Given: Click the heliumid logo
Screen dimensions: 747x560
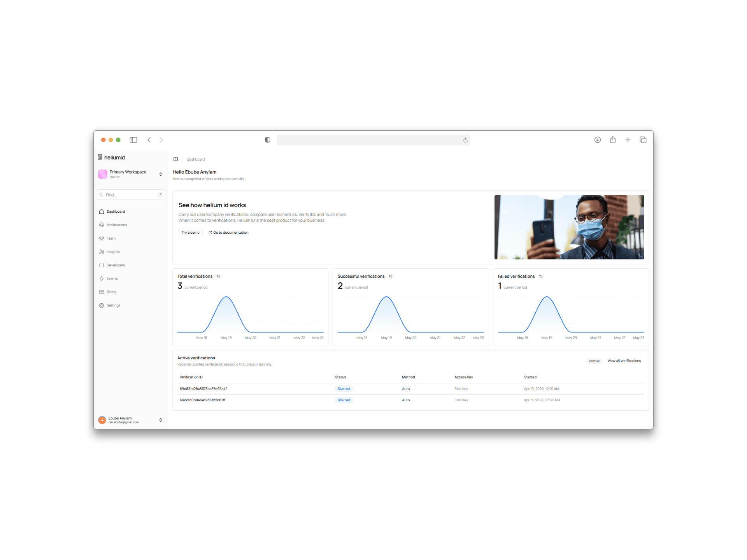Looking at the screenshot, I should coord(111,157).
